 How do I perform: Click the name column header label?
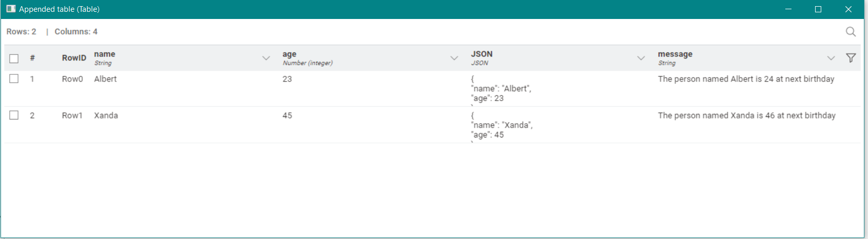click(x=105, y=54)
